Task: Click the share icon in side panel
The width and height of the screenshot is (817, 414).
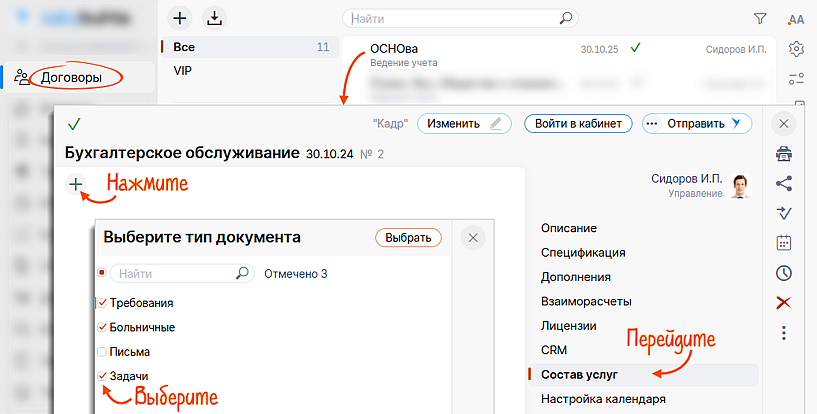Action: (x=785, y=183)
